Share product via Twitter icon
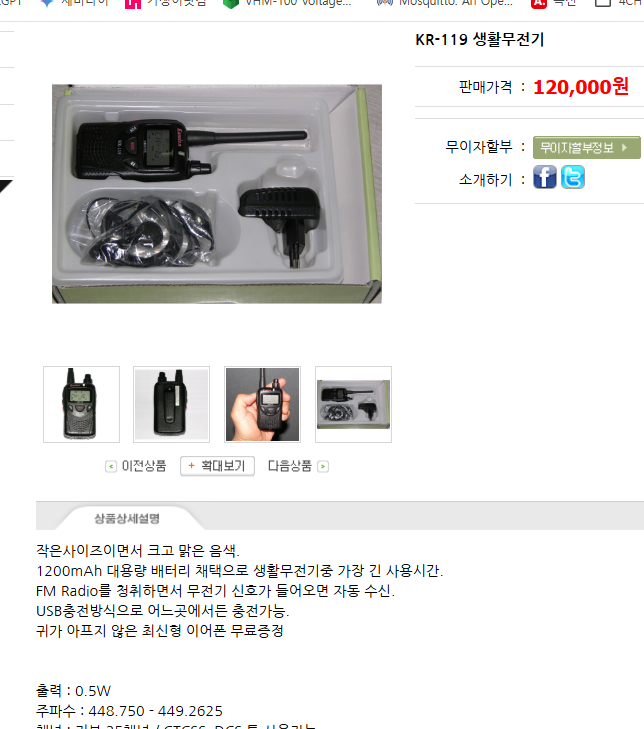This screenshot has width=644, height=729. coord(572,177)
